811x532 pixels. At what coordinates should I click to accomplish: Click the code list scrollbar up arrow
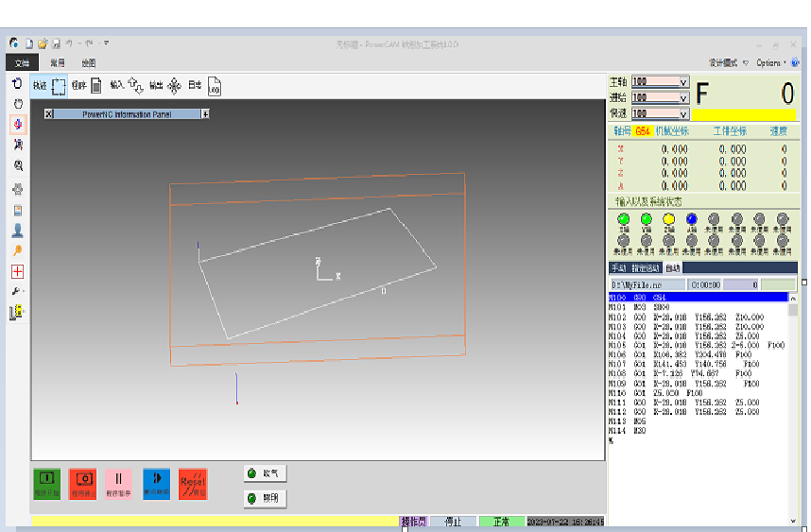point(793,299)
